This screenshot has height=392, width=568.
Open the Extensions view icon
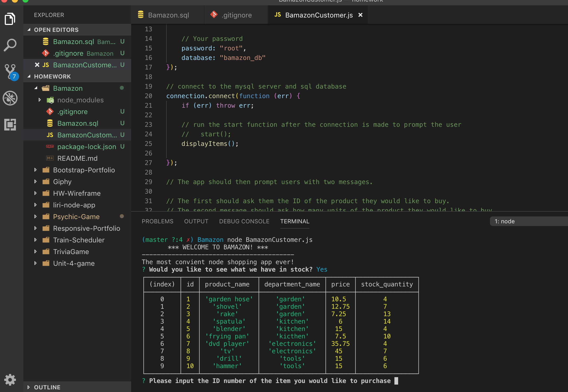tap(10, 124)
